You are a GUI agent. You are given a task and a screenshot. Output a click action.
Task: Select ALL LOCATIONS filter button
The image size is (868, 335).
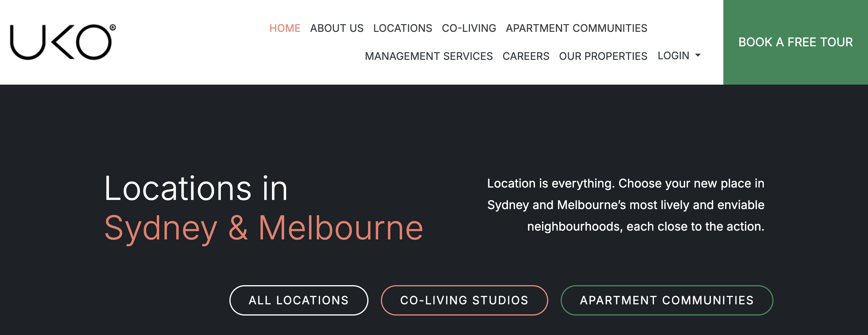(x=298, y=300)
